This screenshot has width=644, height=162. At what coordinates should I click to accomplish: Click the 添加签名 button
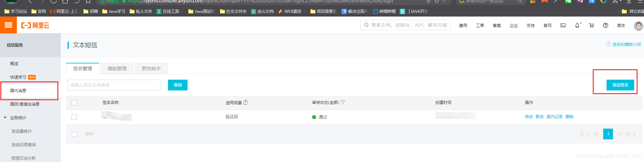[620, 85]
